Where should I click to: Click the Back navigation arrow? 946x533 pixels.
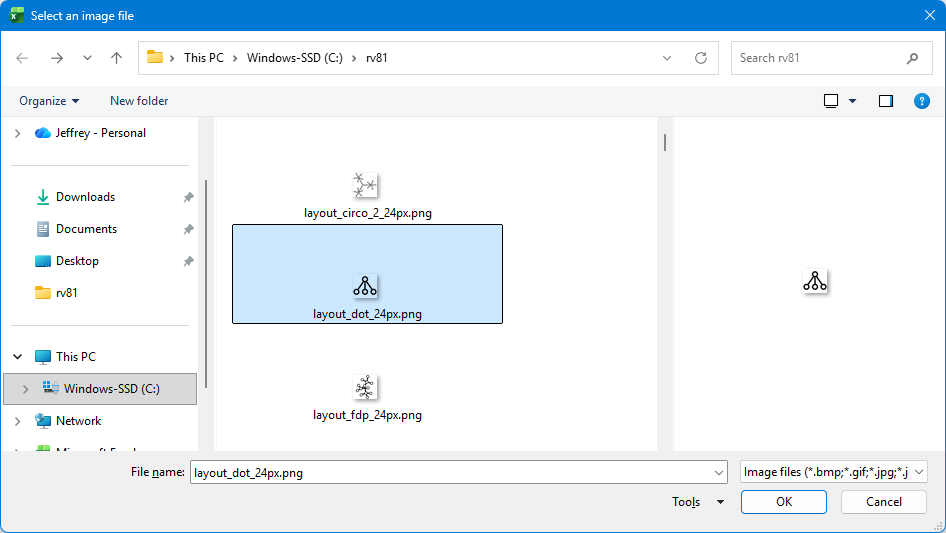point(23,58)
